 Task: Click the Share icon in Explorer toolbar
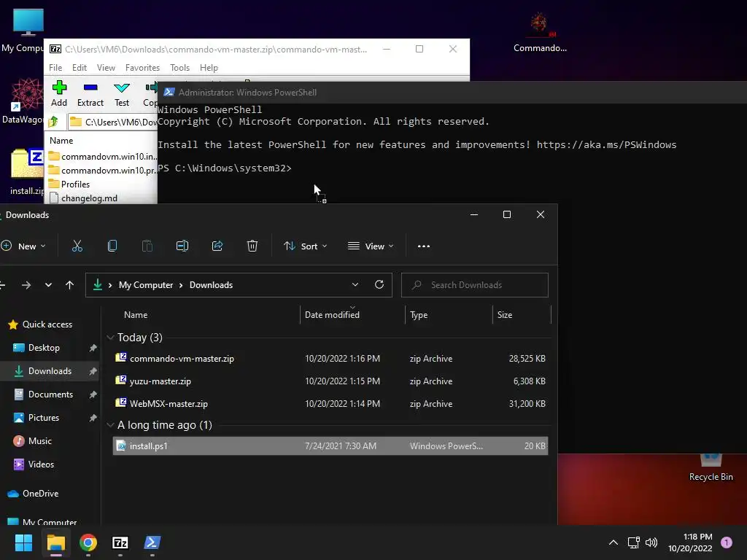[x=217, y=246]
